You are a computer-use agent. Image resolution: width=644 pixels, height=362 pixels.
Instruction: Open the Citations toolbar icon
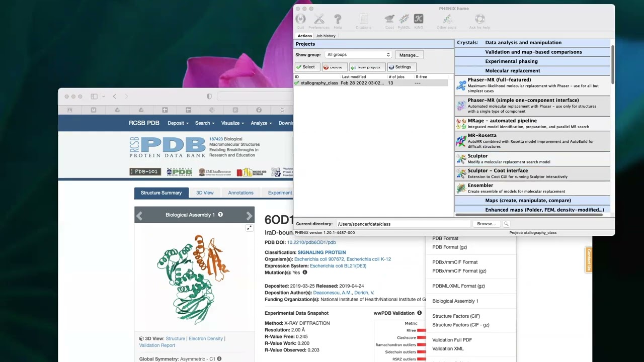pos(363,19)
